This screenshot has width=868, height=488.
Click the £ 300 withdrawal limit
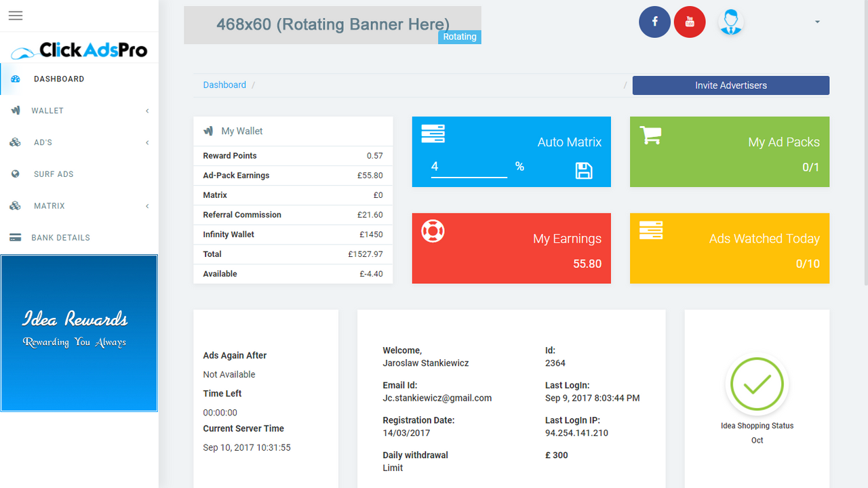click(557, 455)
